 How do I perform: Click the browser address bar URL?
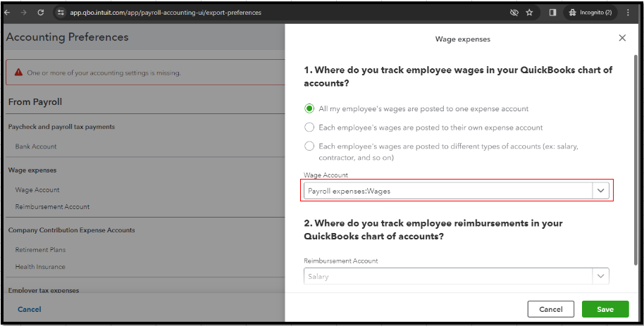click(166, 13)
